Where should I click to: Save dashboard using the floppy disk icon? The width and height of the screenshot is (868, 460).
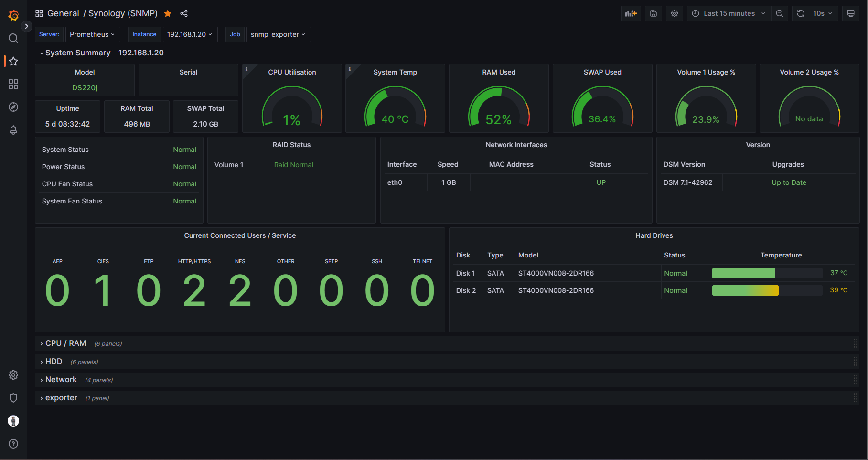pos(653,13)
